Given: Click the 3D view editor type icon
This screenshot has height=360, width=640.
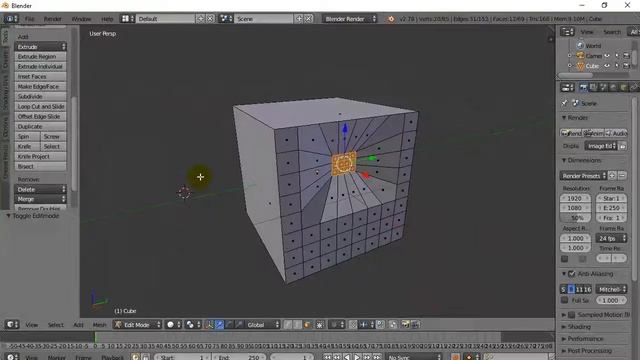Looking at the screenshot, I should pyautogui.click(x=12, y=325).
